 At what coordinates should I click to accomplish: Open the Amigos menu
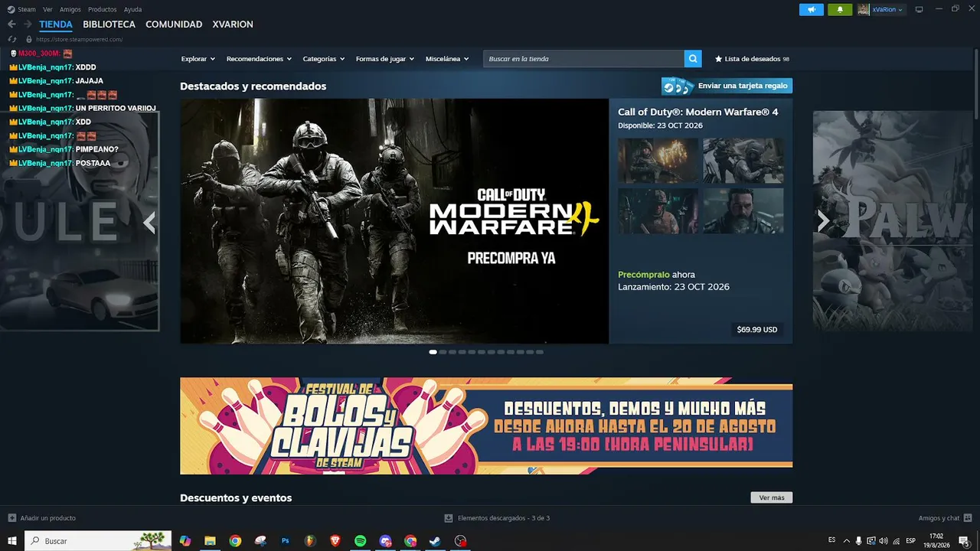point(70,9)
